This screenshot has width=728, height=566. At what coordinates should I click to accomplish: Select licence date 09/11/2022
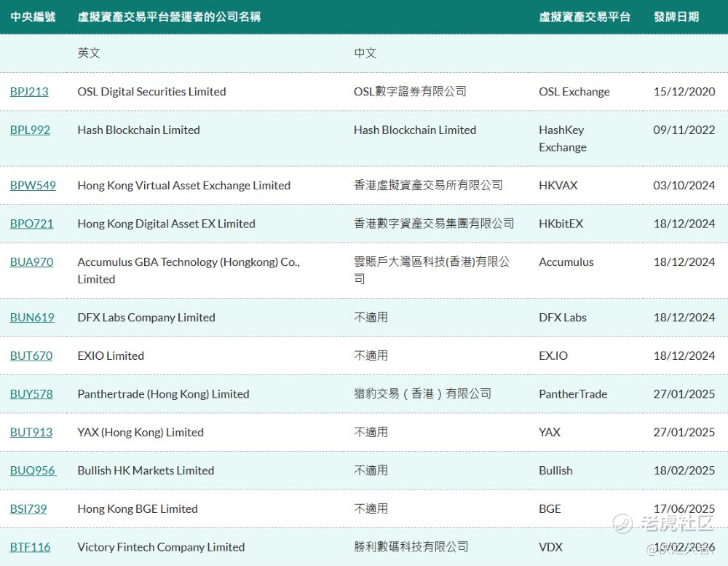[x=684, y=130]
